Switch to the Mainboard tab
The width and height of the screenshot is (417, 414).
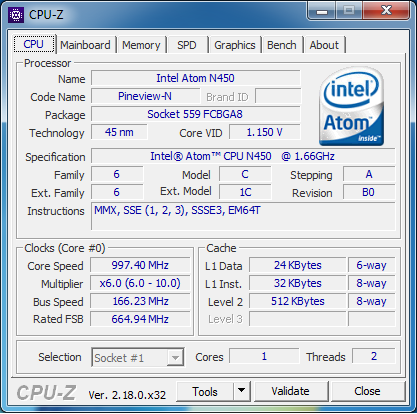pos(85,45)
